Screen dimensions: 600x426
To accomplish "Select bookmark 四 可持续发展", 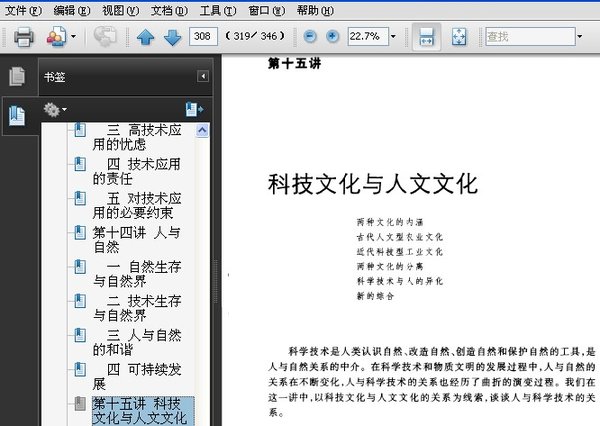I will click(137, 376).
